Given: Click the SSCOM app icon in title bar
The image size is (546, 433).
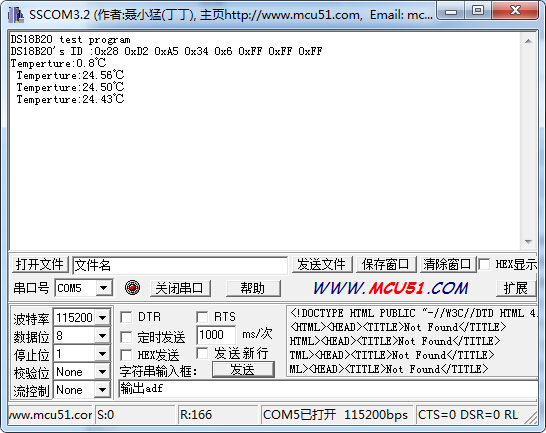Looking at the screenshot, I should (x=16, y=15).
